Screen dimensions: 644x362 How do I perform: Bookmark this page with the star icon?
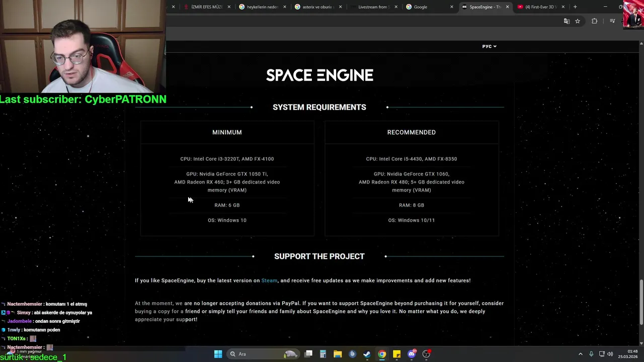pyautogui.click(x=578, y=21)
